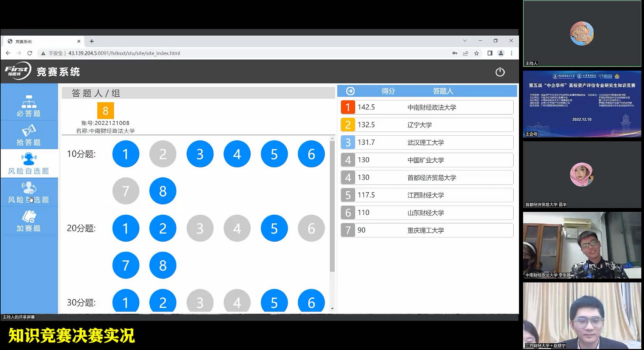Reload the page
This screenshot has height=350, width=644.
29,53
